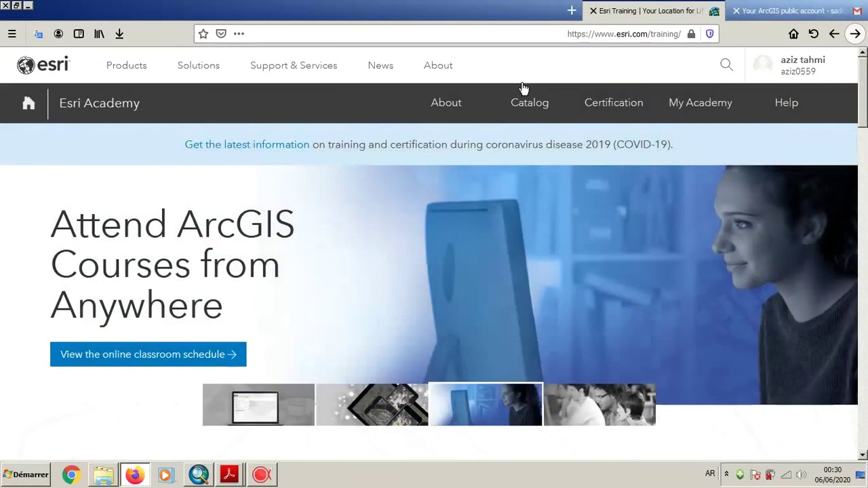
Task: Select the laptop slide thumbnail
Action: [x=258, y=405]
